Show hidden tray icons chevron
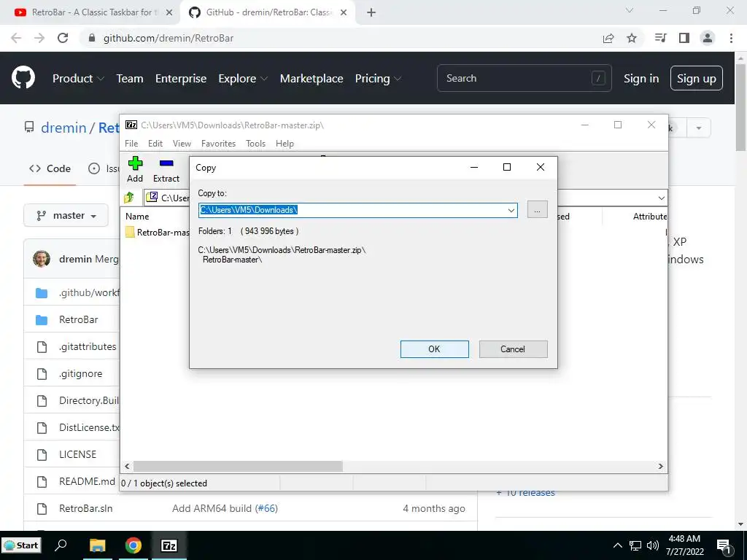Image resolution: width=747 pixels, height=560 pixels. tap(617, 545)
